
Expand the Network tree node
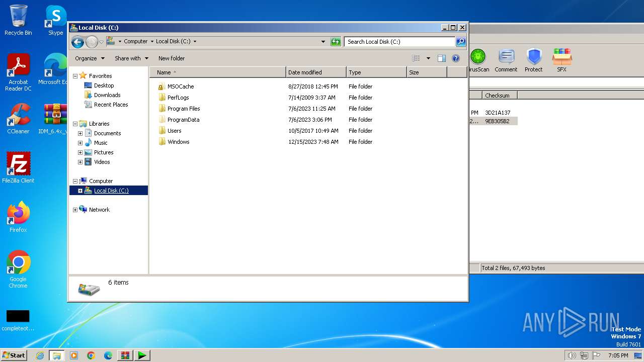tap(75, 210)
